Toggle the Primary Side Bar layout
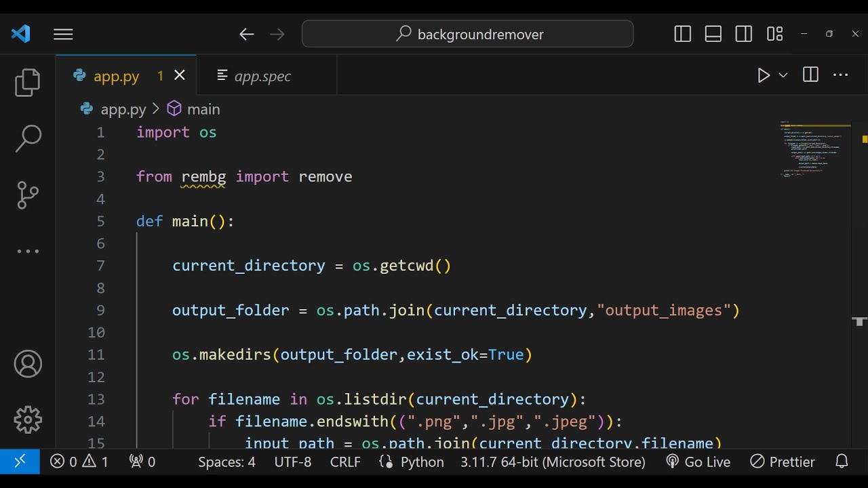868x488 pixels. click(683, 34)
